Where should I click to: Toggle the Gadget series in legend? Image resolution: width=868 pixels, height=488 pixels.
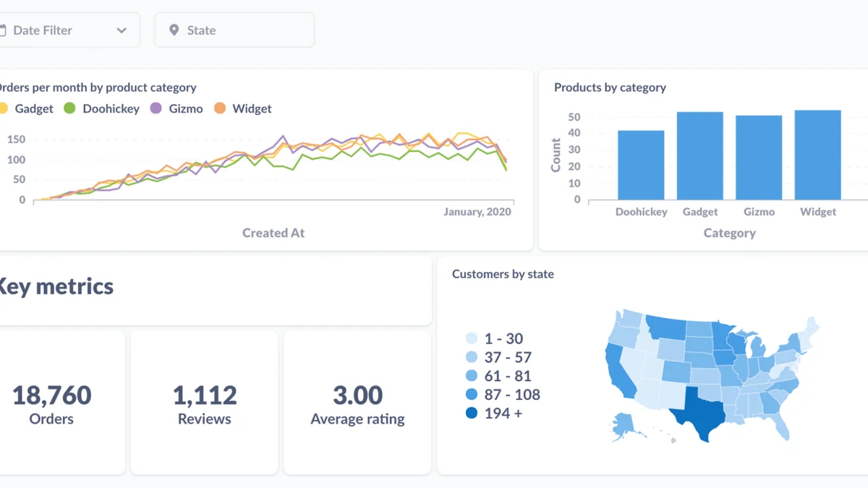26,108
